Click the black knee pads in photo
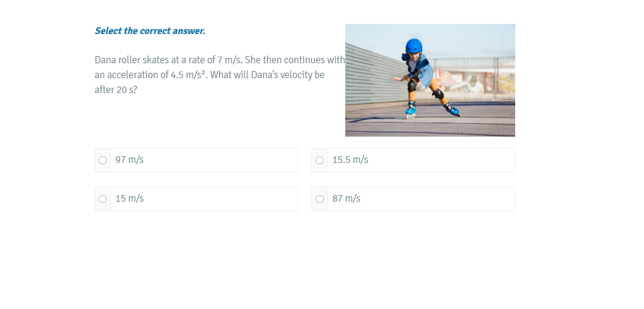Screen dimensions: 644x309 [x=425, y=89]
